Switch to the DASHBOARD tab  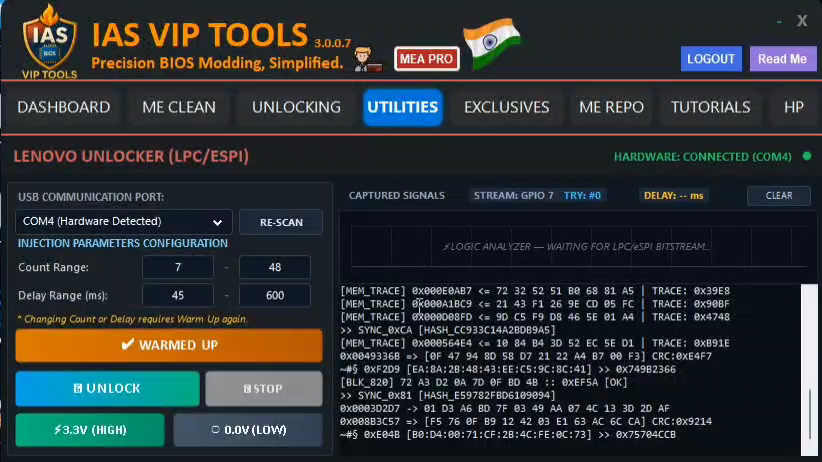point(63,107)
